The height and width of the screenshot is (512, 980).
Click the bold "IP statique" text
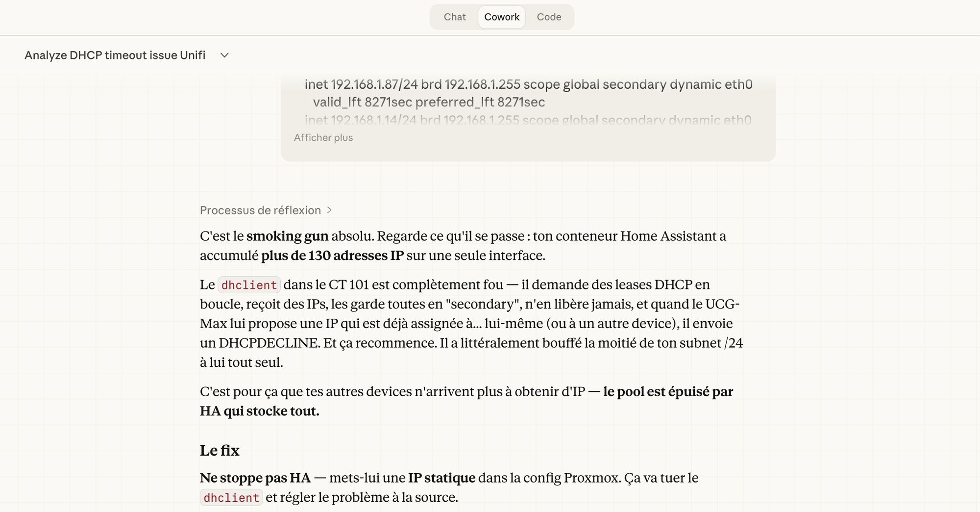pos(441,478)
